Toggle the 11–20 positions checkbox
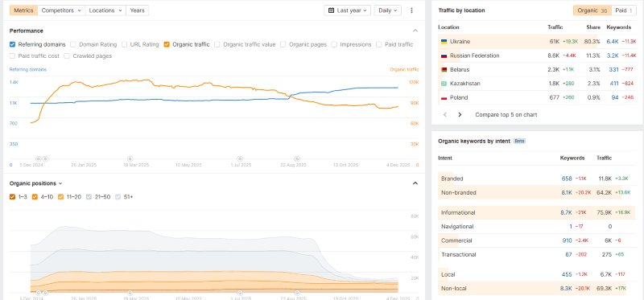 coord(61,197)
